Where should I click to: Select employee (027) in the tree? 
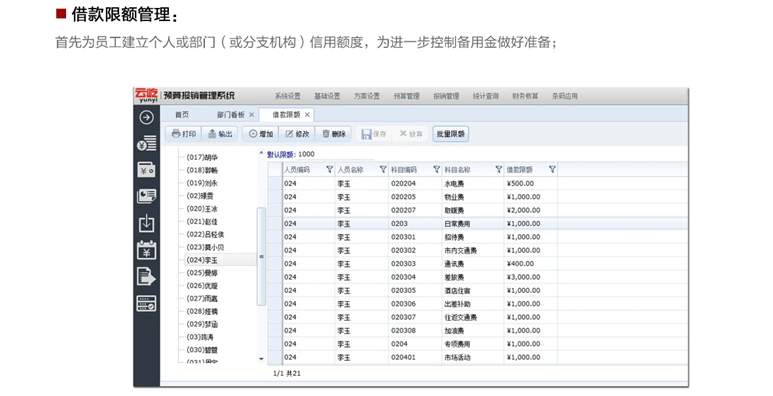pyautogui.click(x=202, y=298)
